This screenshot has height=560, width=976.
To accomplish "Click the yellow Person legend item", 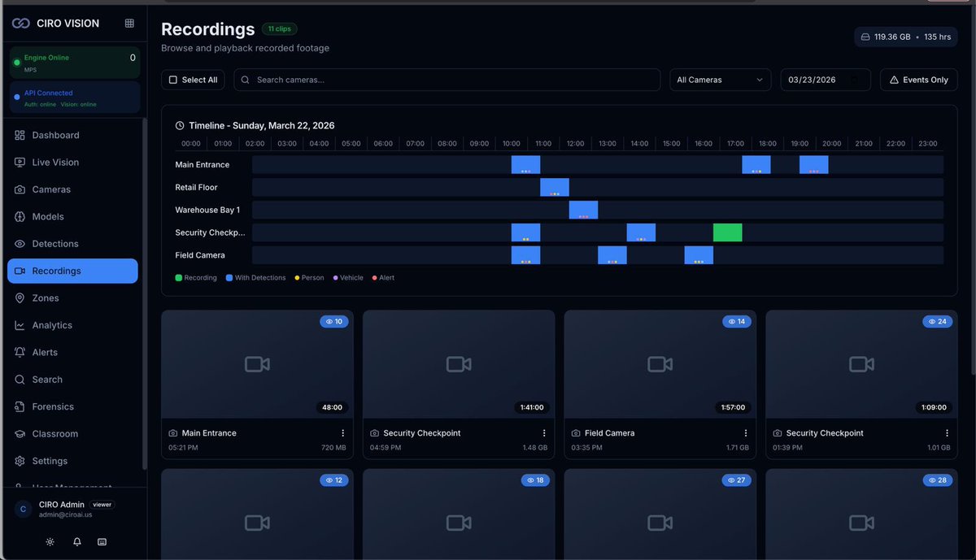I will pos(309,278).
